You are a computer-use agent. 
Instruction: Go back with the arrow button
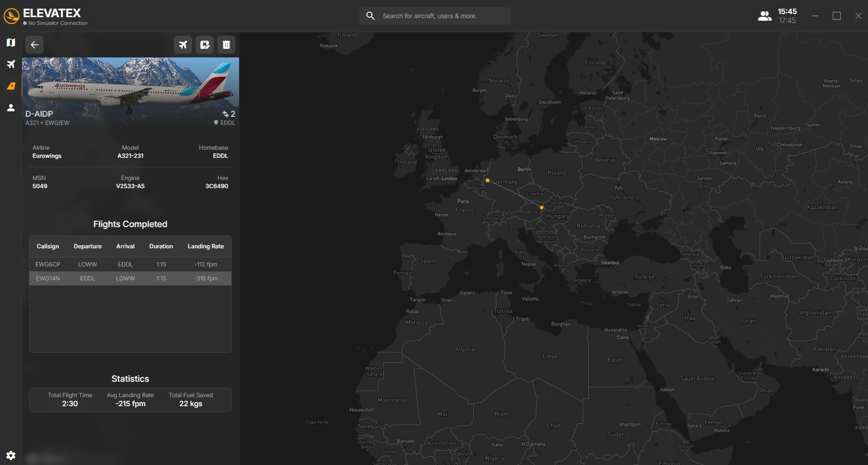[x=34, y=45]
